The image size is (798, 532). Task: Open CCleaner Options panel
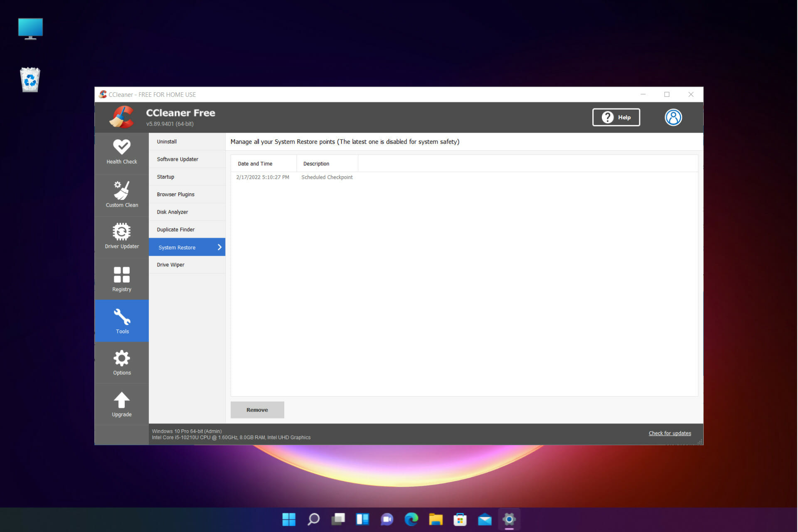(121, 362)
